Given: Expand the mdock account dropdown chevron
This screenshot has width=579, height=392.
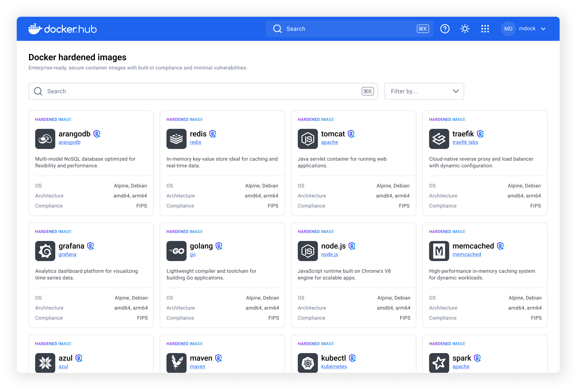Looking at the screenshot, I should (x=543, y=29).
